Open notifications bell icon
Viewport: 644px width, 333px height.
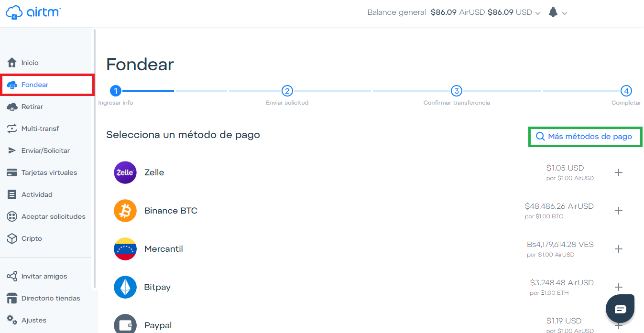pyautogui.click(x=553, y=12)
